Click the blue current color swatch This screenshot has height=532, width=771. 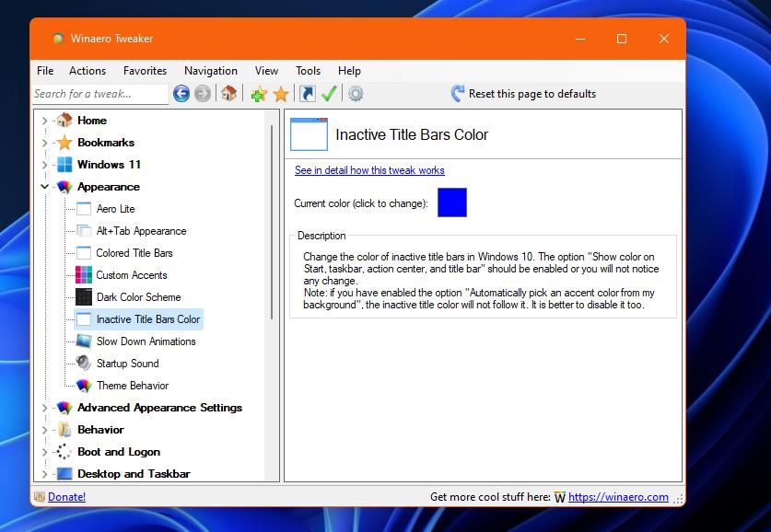click(x=452, y=202)
